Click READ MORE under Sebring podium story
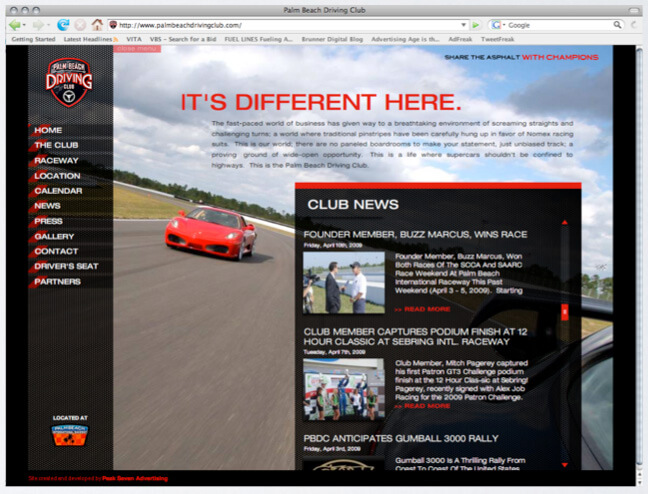This screenshot has height=494, width=648. click(422, 406)
